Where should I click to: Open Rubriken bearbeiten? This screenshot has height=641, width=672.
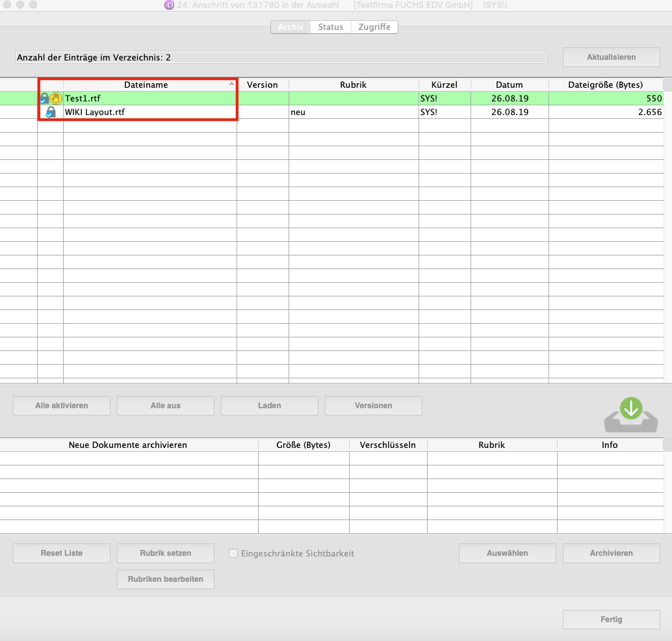166,579
